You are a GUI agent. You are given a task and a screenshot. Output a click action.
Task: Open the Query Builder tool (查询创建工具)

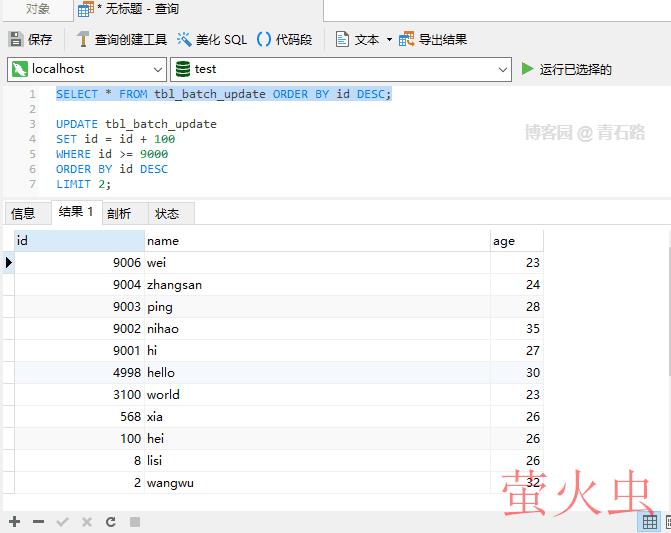(121, 40)
